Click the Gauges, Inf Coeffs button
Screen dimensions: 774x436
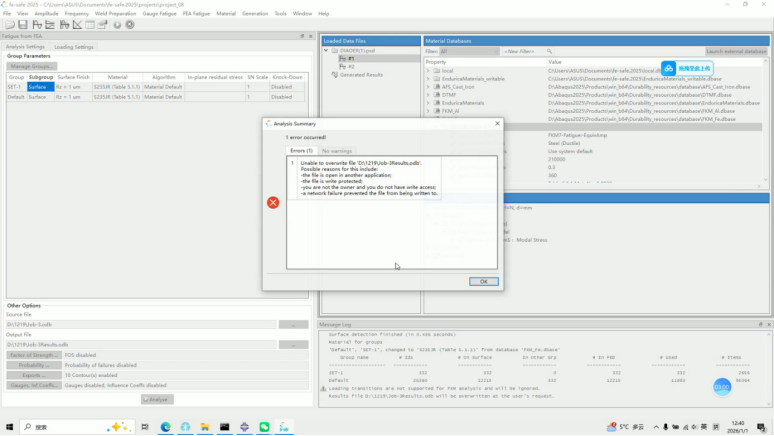pos(34,385)
